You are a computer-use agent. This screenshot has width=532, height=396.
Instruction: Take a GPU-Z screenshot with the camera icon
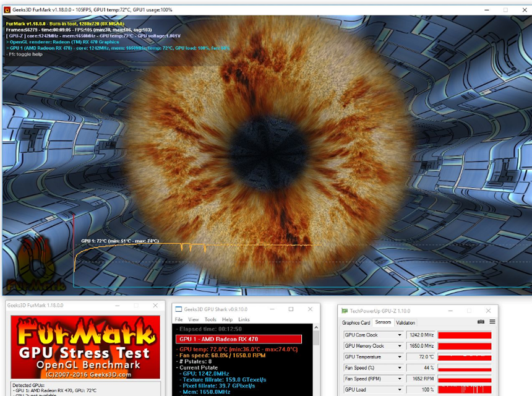click(481, 322)
